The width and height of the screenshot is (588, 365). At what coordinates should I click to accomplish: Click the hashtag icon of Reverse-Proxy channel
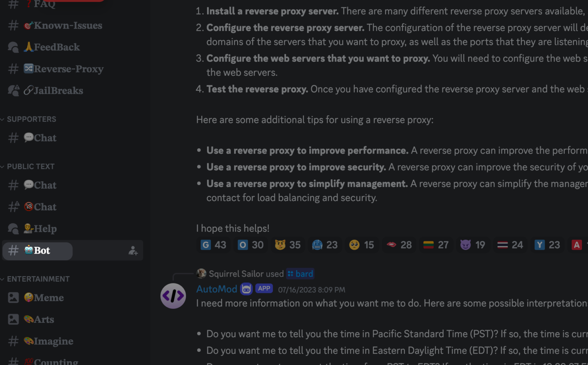click(13, 69)
